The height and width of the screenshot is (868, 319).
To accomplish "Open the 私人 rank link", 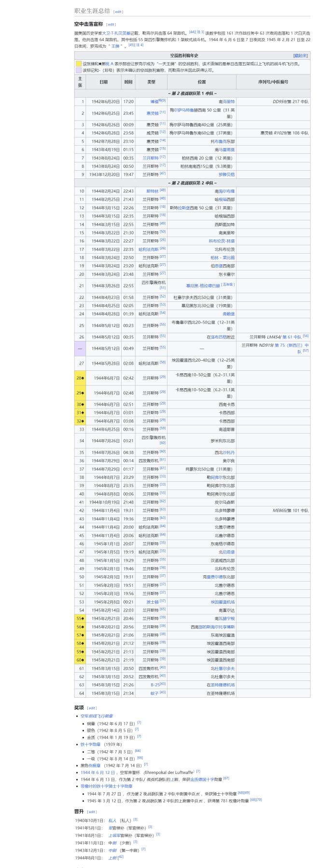I will (112, 820).
